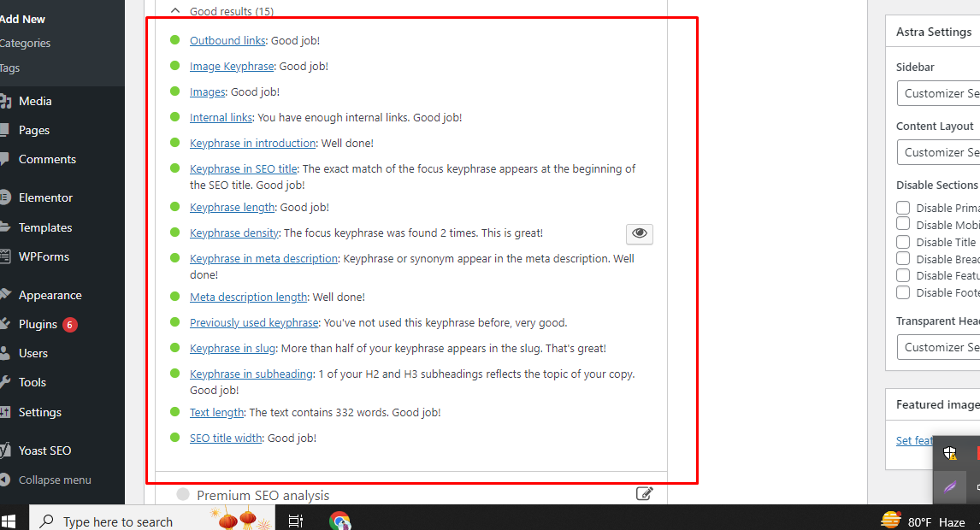Open the Image Keyphrase link
980x530 pixels.
coord(232,67)
